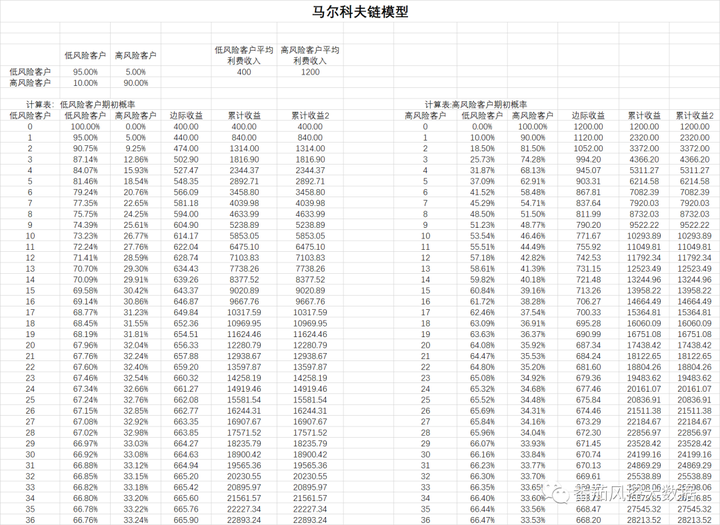Click the 5.00% cell in the transition matrix
720x525 pixels.
click(x=135, y=72)
